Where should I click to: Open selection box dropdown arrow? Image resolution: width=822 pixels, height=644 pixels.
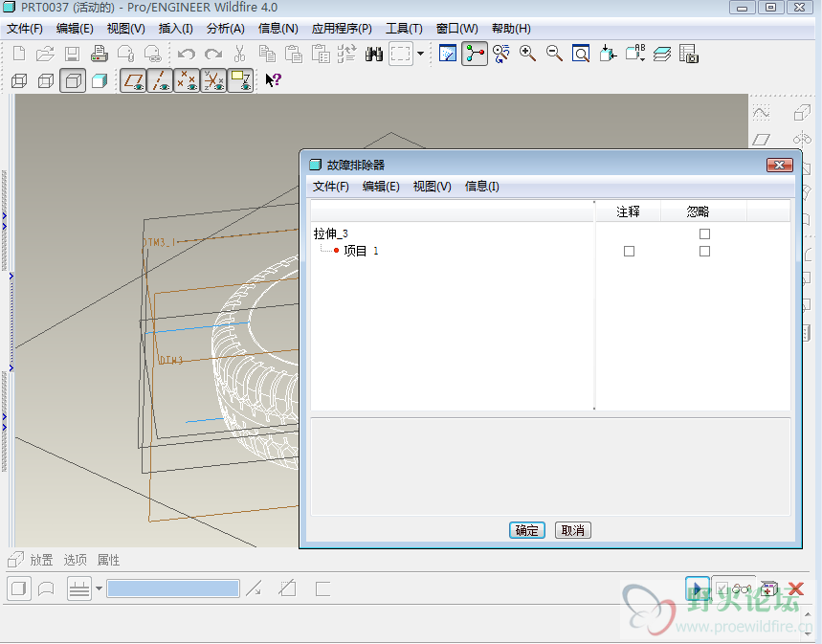[x=420, y=54]
